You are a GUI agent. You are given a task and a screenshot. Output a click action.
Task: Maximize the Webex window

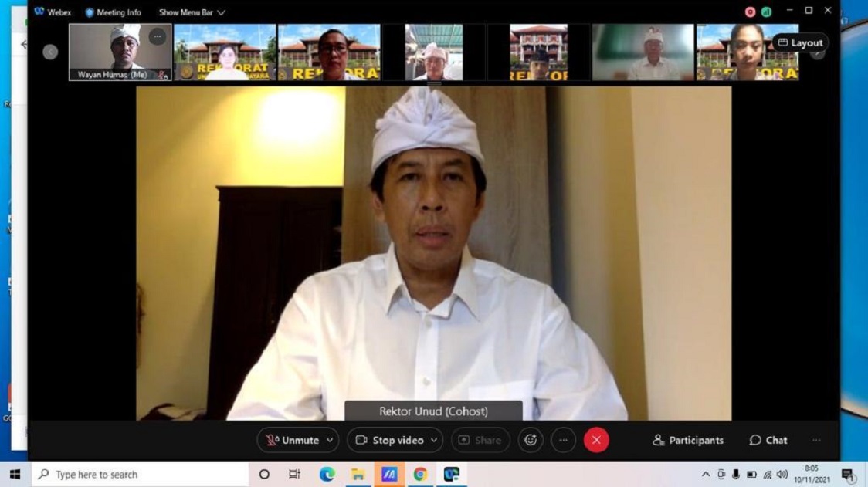click(x=809, y=11)
